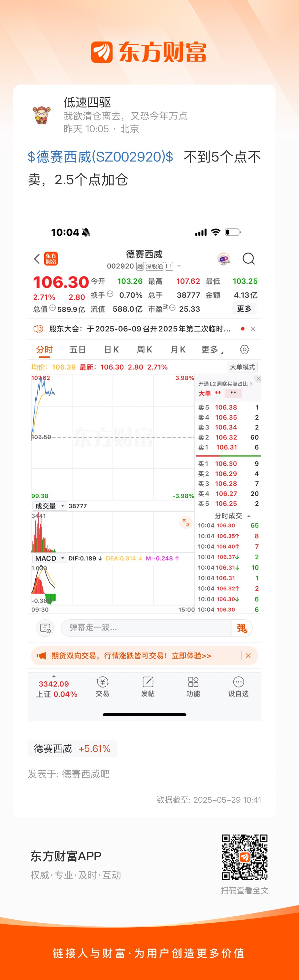Image resolution: width=299 pixels, height=980 pixels.
Task: Tap the intraday price chart area
Action: 113,437
